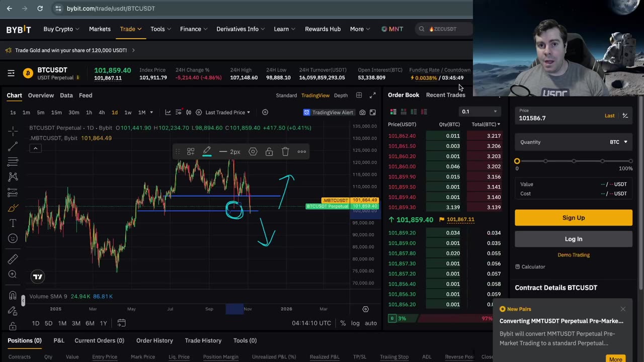Click More on the New Pairs notification

pyautogui.click(x=615, y=358)
